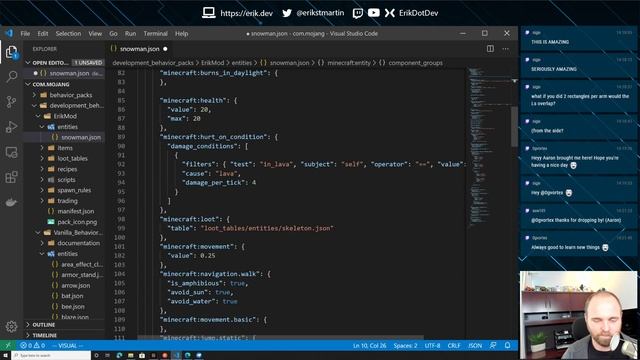Image resolution: width=640 pixels, height=360 pixels.
Task: Click the Mixer X icon in banner
Action: 389,13
